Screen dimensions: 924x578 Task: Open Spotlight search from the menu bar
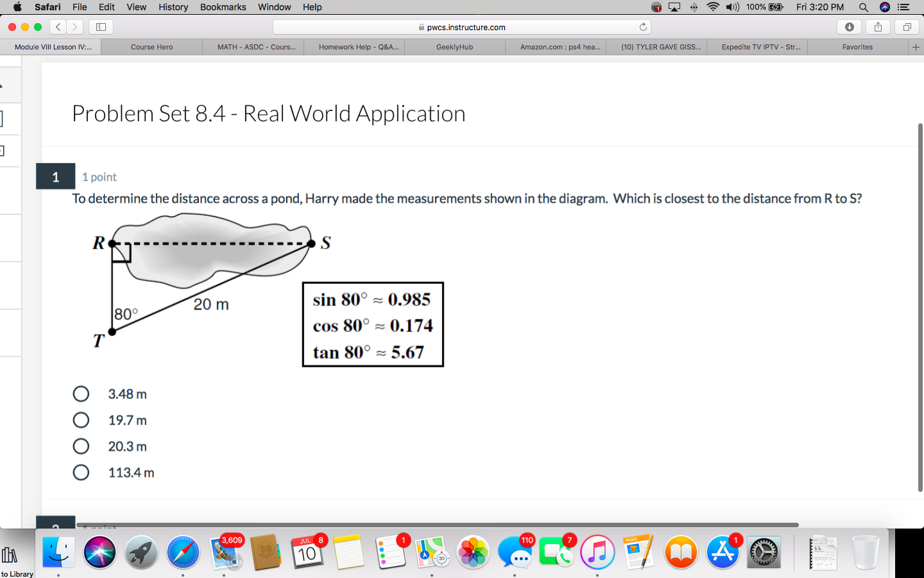tap(863, 7)
